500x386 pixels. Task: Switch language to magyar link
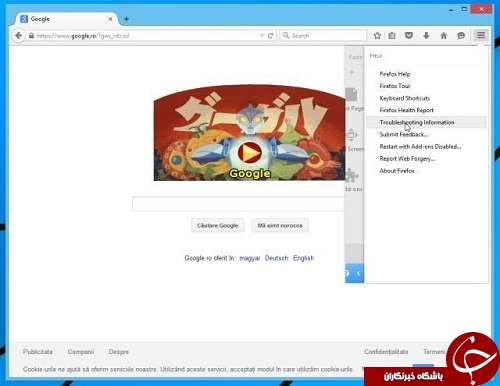(250, 258)
